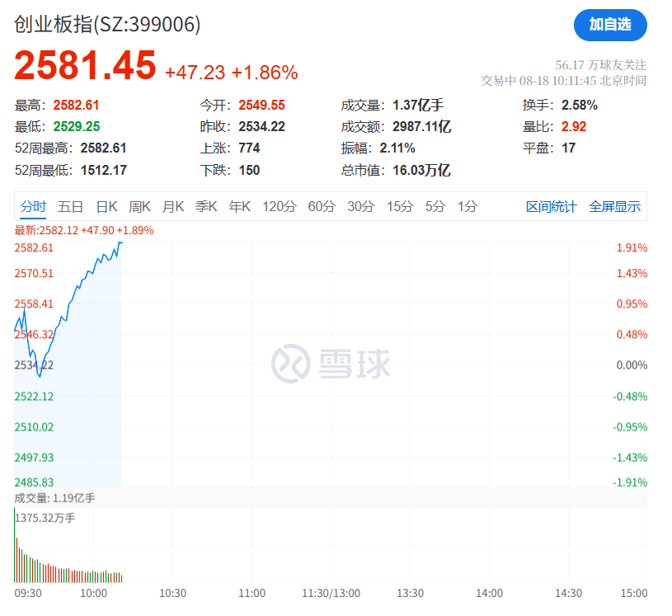Switch to the 30分 interval
Viewport: 672px width, 616px height.
point(361,207)
